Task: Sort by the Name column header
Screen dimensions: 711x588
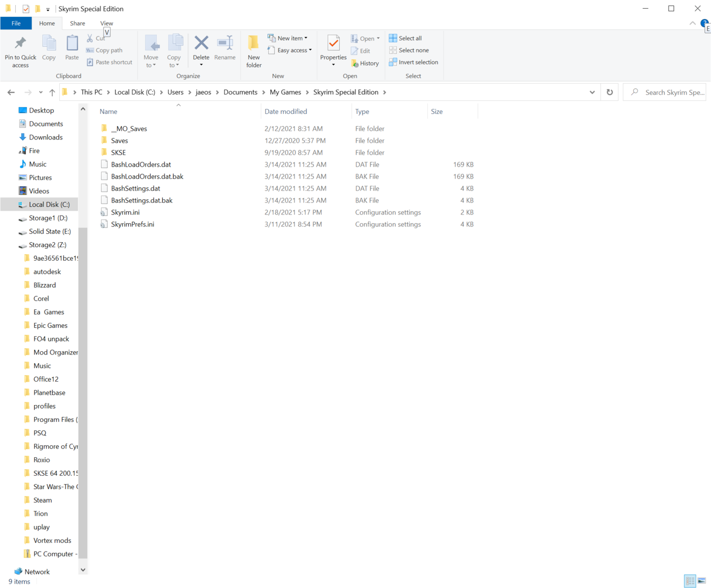Action: [108, 112]
